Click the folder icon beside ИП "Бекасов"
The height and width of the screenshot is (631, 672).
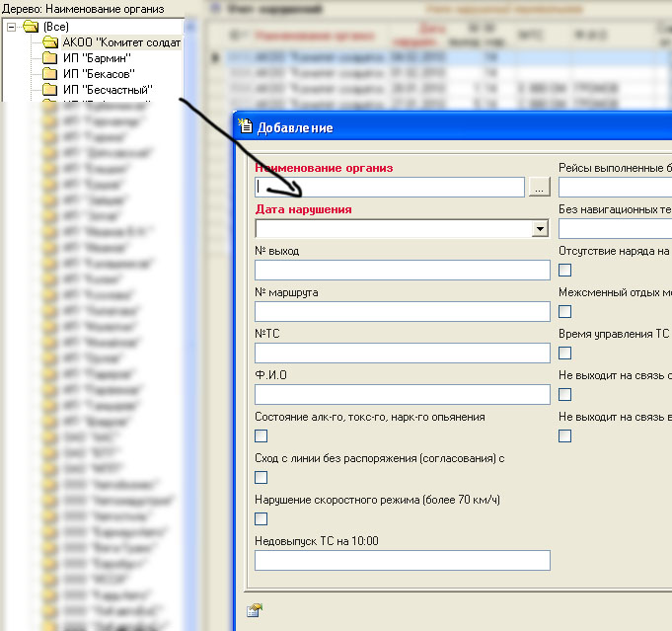tap(50, 74)
